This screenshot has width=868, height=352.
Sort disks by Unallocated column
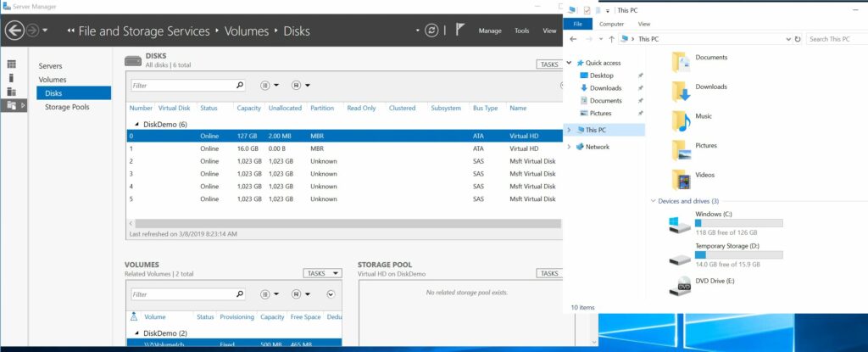285,108
